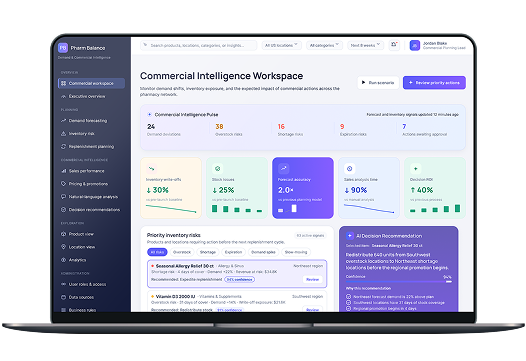Click the 94% confidence badge on Allergy Relief
This screenshot has height=361, width=526.
click(240, 279)
